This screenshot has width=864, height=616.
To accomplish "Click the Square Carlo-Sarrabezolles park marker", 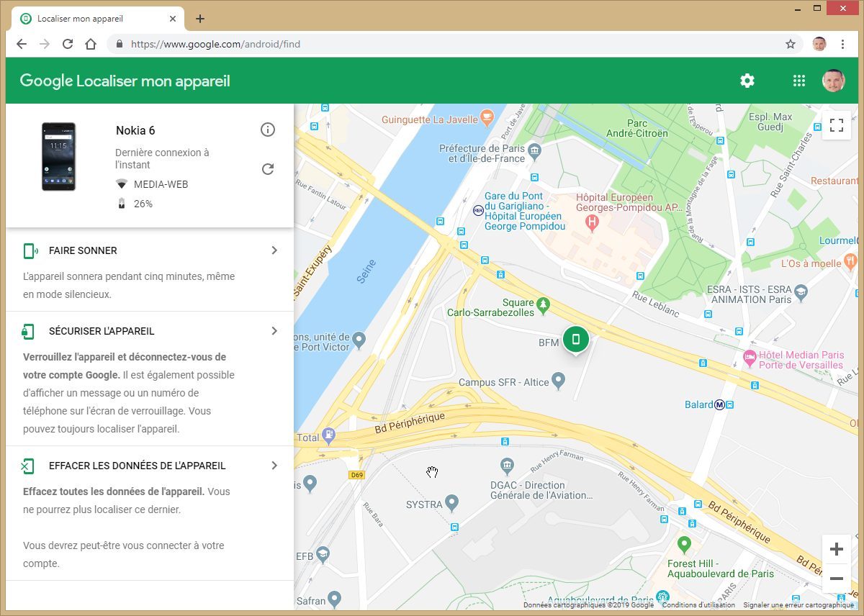I will coord(544,305).
